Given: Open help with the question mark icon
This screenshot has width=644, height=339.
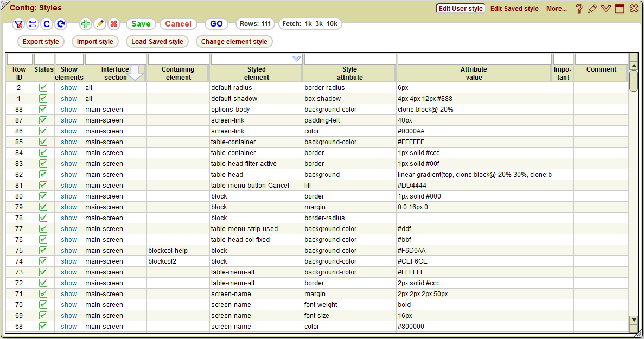Looking at the screenshot, I should 579,9.
